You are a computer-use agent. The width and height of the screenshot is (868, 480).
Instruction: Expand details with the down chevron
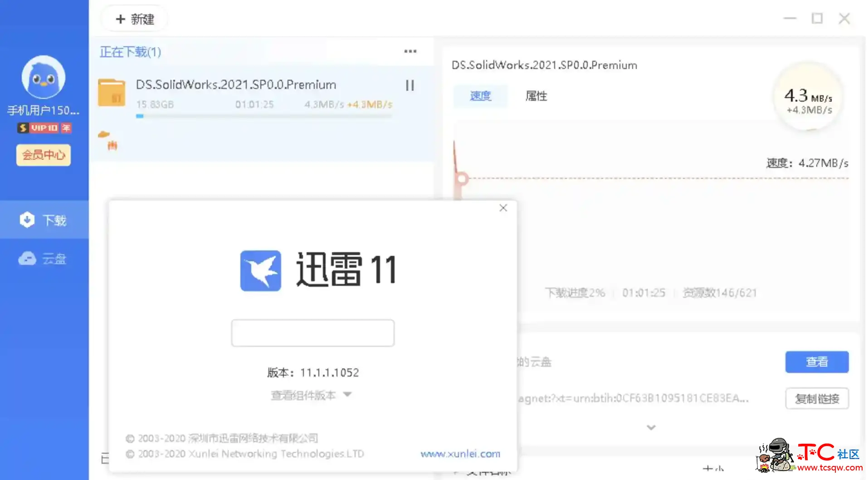pos(651,427)
